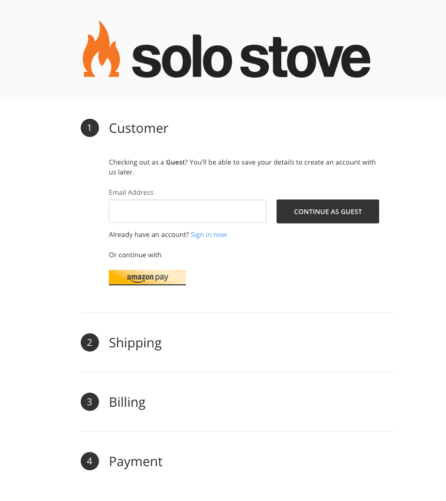The image size is (446, 501).
Task: Expand the Customer section heading
Action: click(x=138, y=128)
